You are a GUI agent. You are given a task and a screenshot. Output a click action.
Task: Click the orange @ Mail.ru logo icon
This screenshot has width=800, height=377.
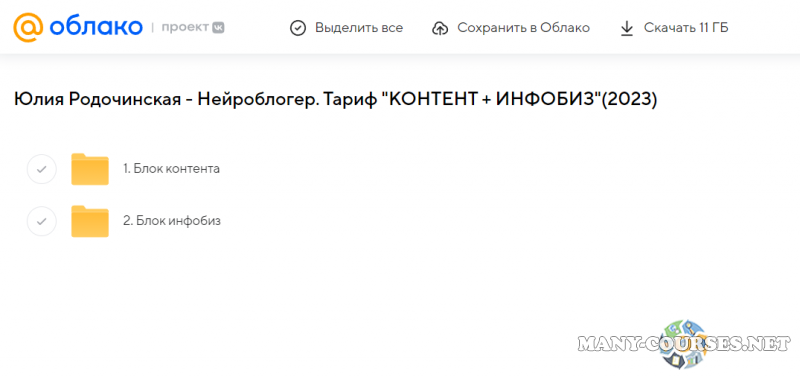(29, 27)
